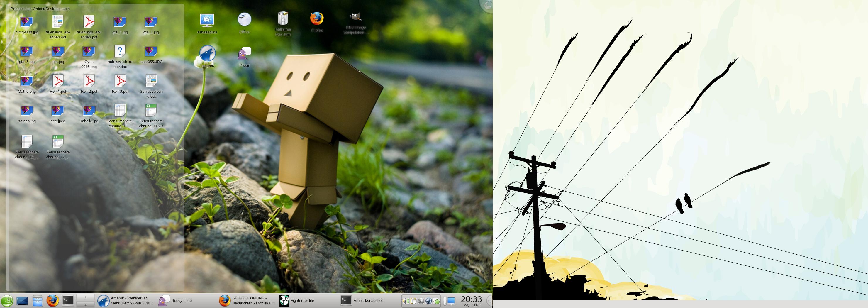Click the 20:33 clock in the panel
Viewport: 868px width, 308px height.
[x=471, y=300]
